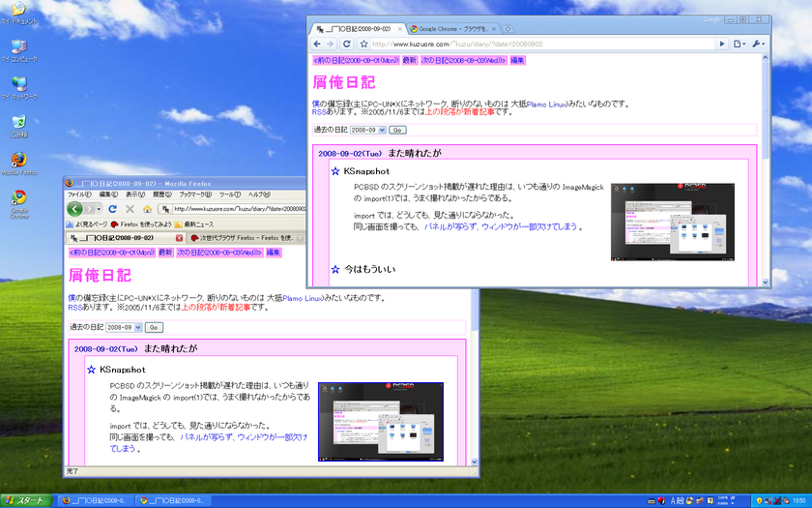Open the Firefox を使ってみよう bookmark
The image size is (812, 508).
tap(141, 224)
